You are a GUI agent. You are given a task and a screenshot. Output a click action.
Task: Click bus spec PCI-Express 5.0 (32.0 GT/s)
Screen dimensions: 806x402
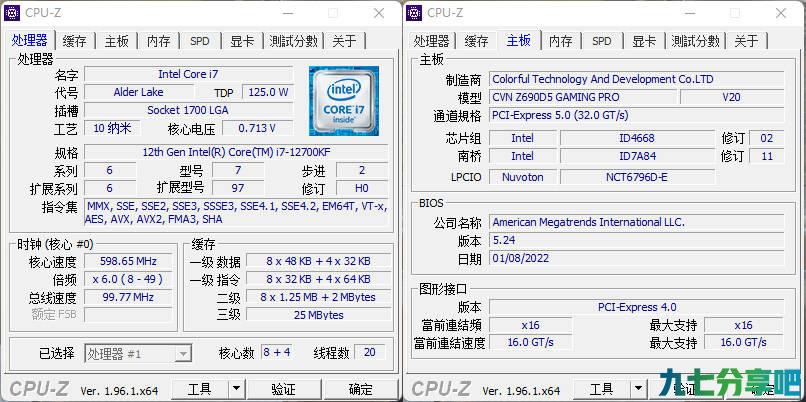click(637, 115)
